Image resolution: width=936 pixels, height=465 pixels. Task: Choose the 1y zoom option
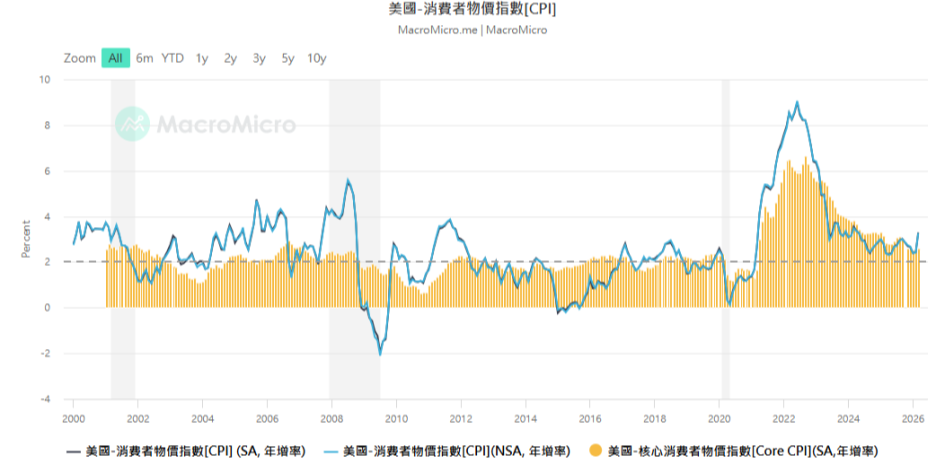pos(202,58)
